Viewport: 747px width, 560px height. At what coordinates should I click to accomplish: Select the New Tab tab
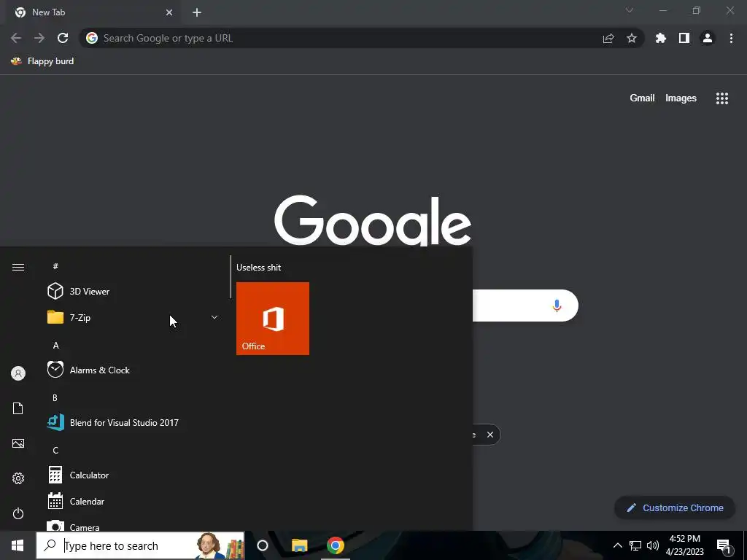coord(93,12)
